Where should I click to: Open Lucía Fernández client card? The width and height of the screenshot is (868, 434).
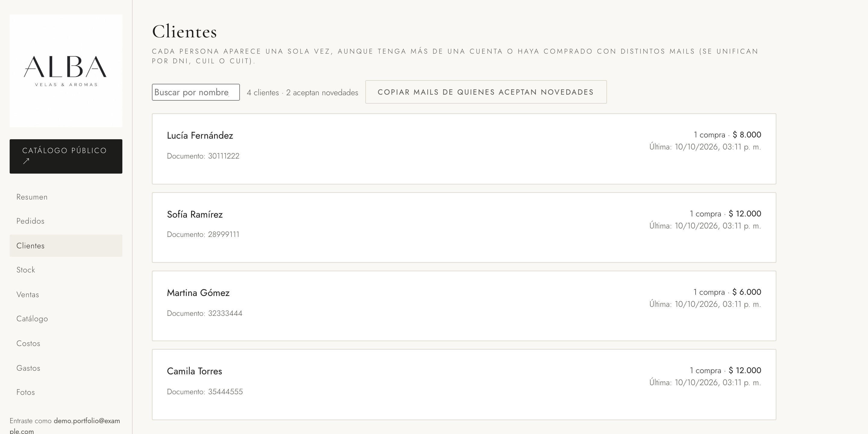pyautogui.click(x=464, y=149)
